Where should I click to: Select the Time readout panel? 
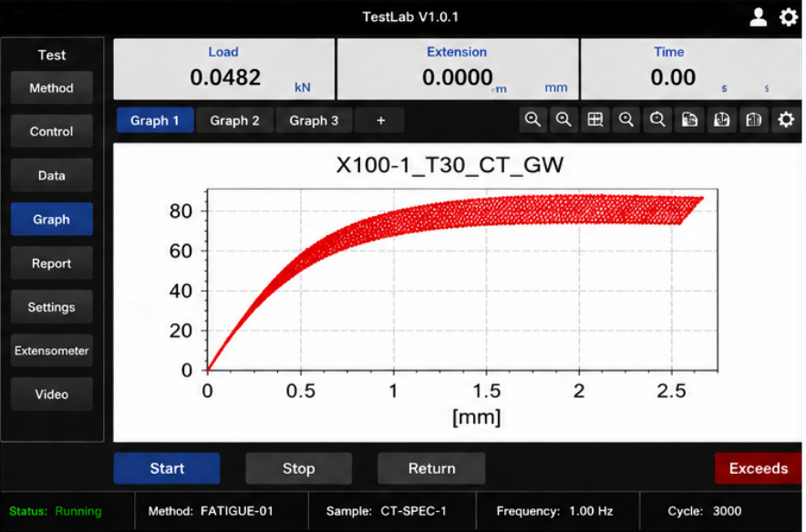point(691,69)
